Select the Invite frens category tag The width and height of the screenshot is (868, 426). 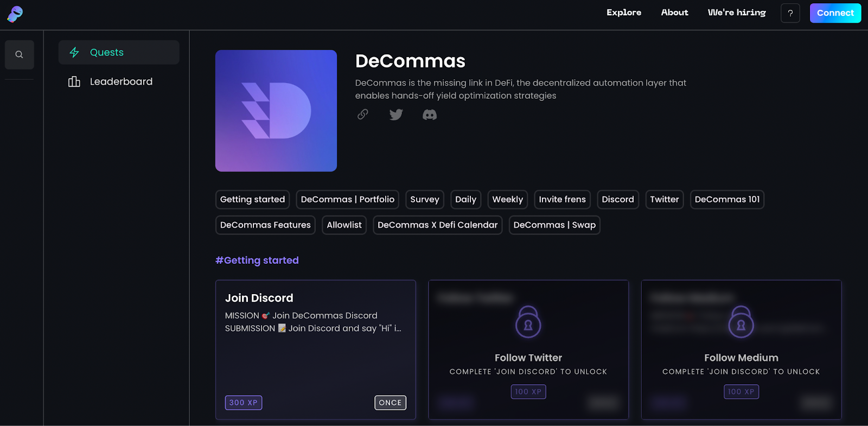(x=563, y=200)
